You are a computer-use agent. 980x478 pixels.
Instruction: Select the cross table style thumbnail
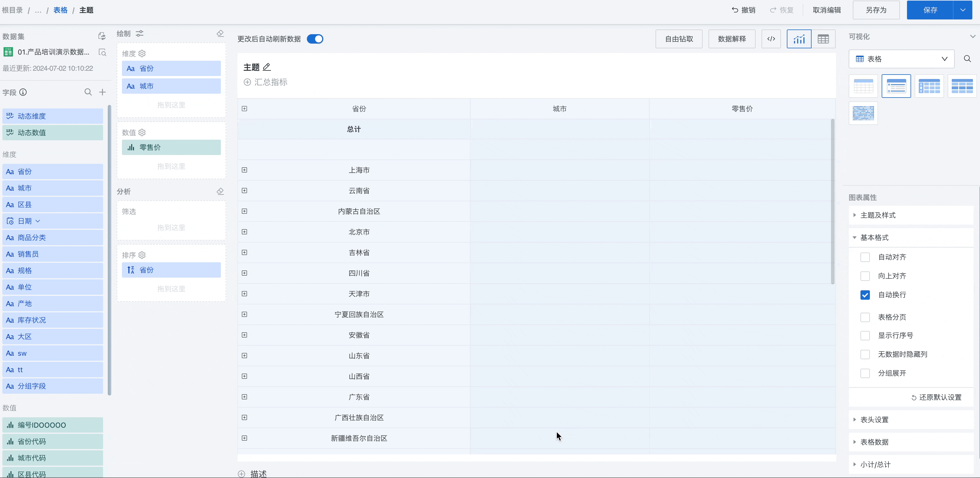click(929, 86)
